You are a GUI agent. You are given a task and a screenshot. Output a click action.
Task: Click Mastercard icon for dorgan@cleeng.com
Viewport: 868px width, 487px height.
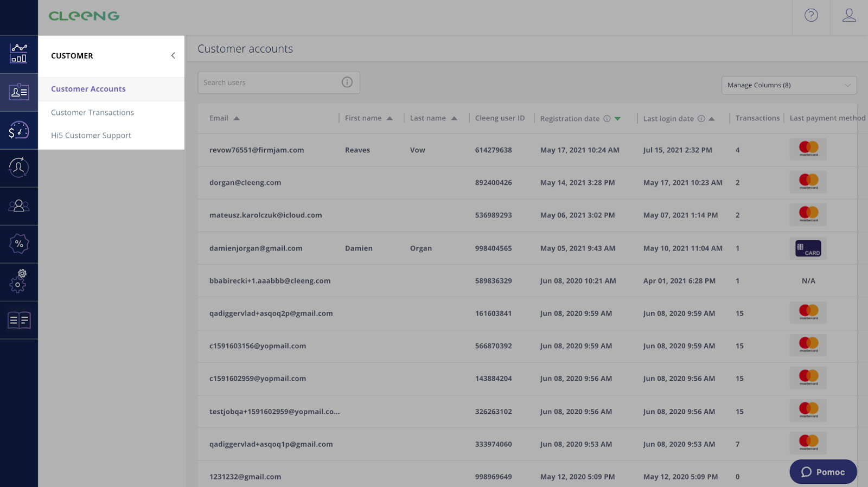(808, 182)
